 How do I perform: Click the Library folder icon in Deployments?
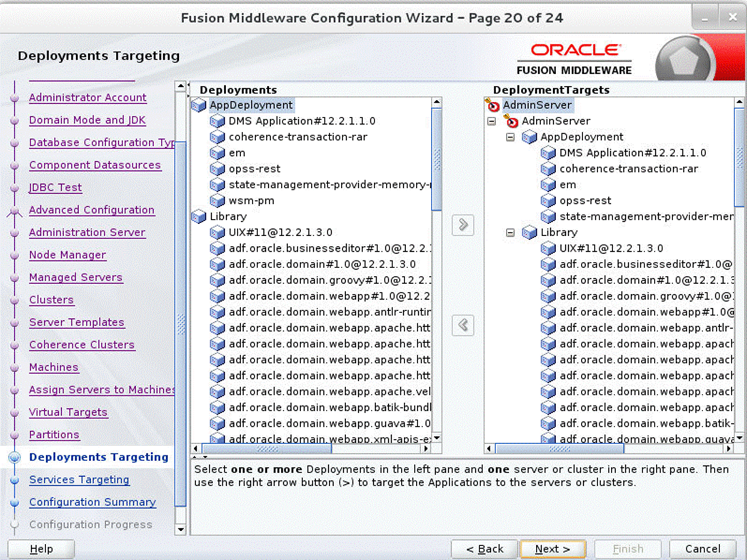(198, 216)
